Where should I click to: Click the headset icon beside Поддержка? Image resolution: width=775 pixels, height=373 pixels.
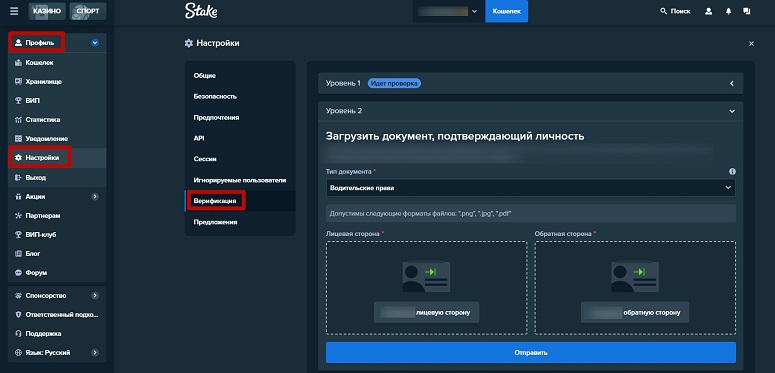pyautogui.click(x=18, y=334)
